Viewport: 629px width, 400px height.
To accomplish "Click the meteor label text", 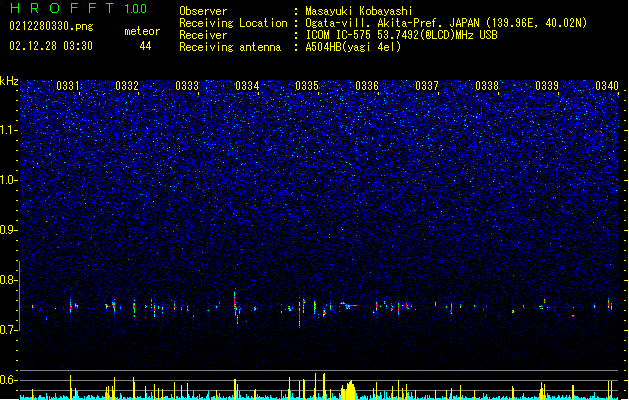I will [142, 31].
